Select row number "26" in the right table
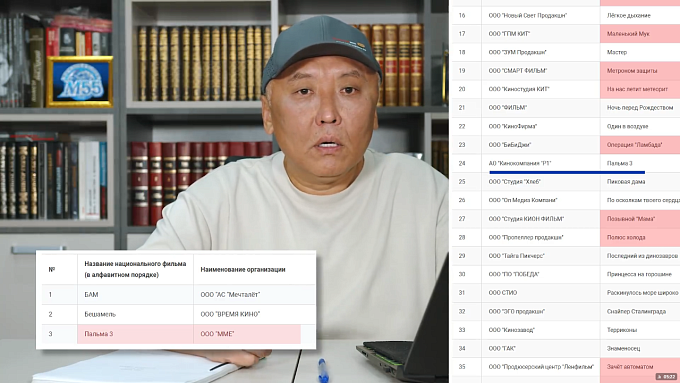The width and height of the screenshot is (680, 383). [462, 200]
